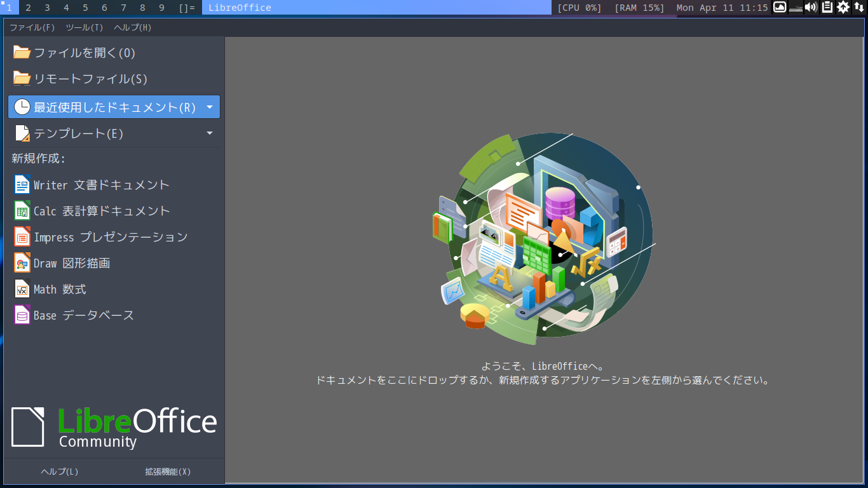
Task: Open the volume speaker tray icon
Action: (811, 8)
